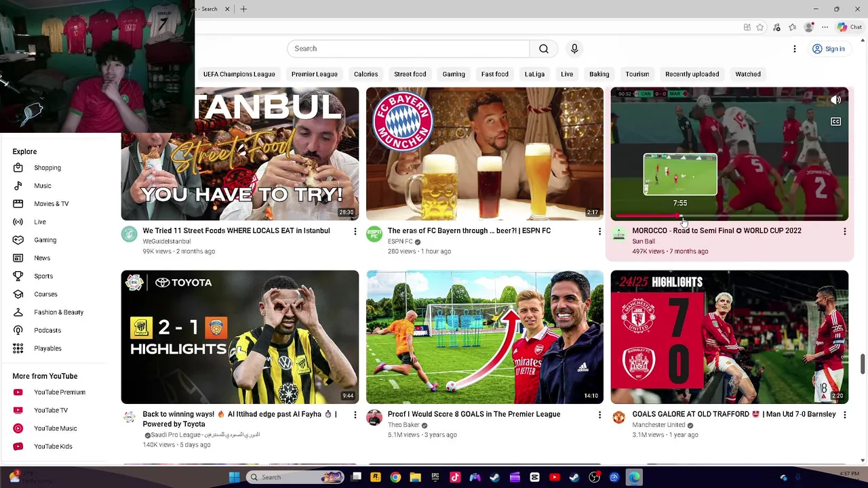Screen dimensions: 868x488
Task: Open YouTube settings three-dot menu beside Sign in
Action: pyautogui.click(x=795, y=49)
